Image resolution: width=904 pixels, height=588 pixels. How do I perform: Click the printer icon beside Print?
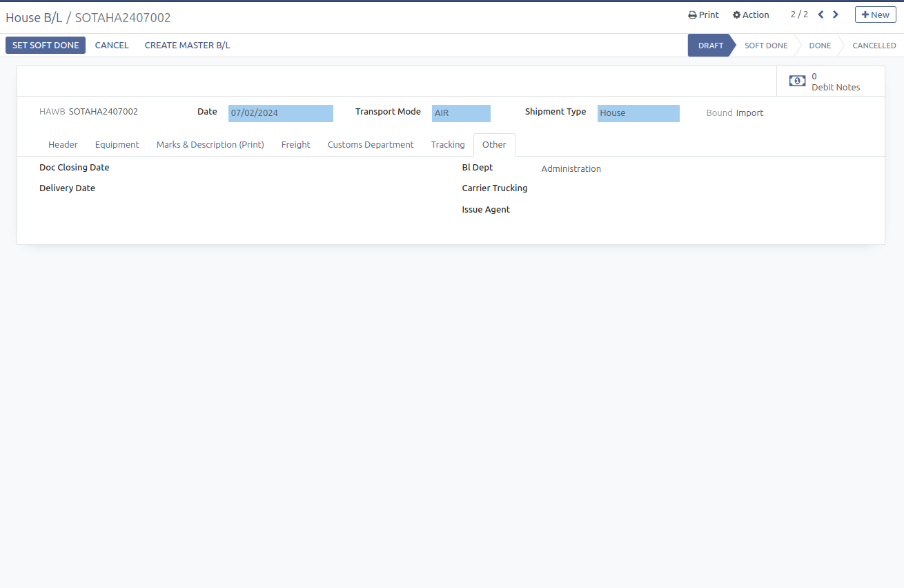pos(692,15)
